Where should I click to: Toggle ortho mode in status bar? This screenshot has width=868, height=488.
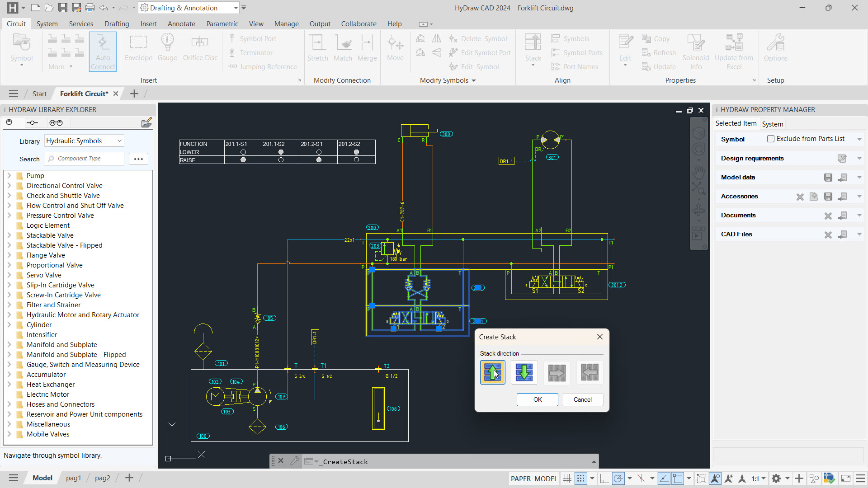pos(604,478)
